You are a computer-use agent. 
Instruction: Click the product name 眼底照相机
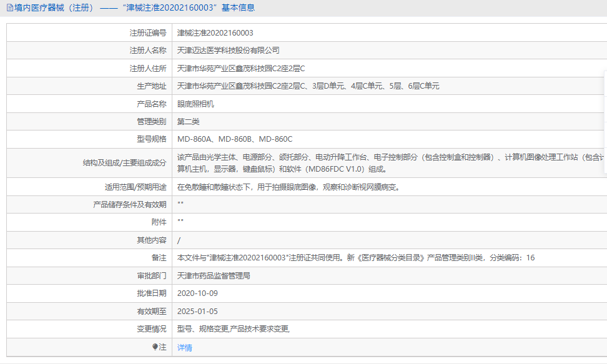click(195, 104)
